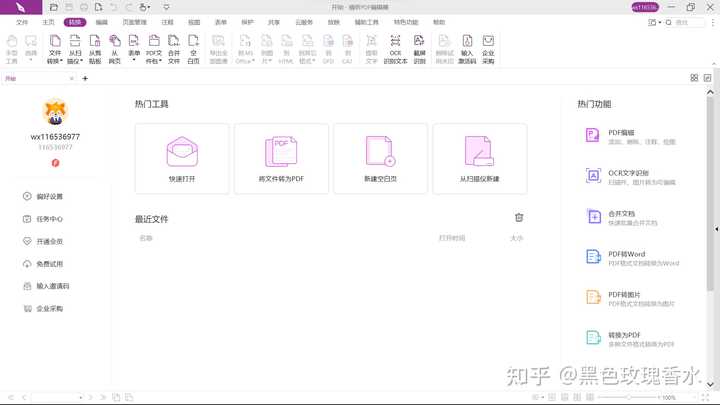
Task: Click the red membership badge under username
Action: point(55,163)
